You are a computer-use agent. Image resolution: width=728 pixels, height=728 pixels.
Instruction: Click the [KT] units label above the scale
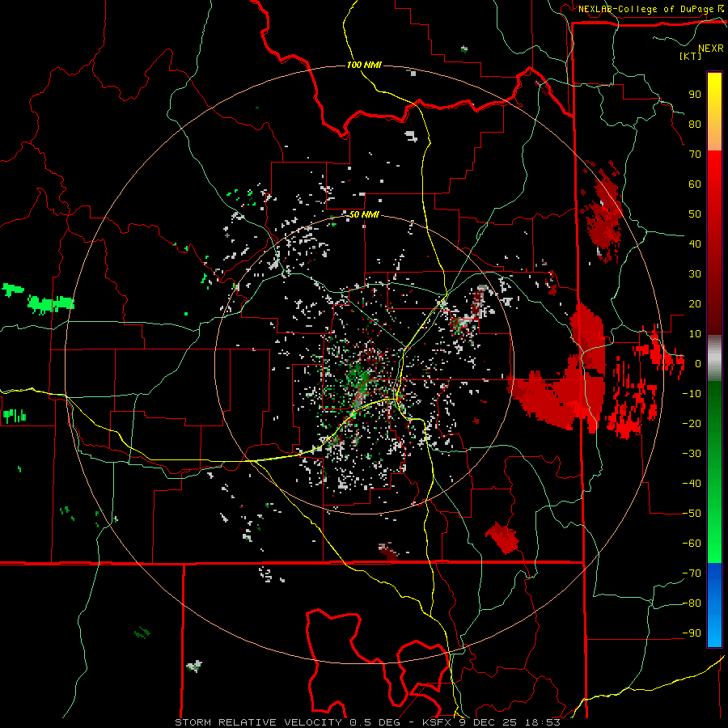690,56
